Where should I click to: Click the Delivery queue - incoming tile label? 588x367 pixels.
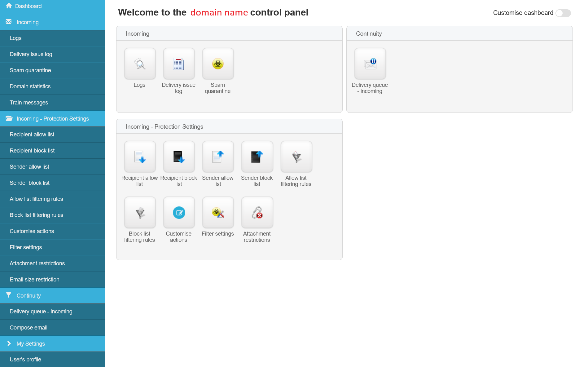370,88
